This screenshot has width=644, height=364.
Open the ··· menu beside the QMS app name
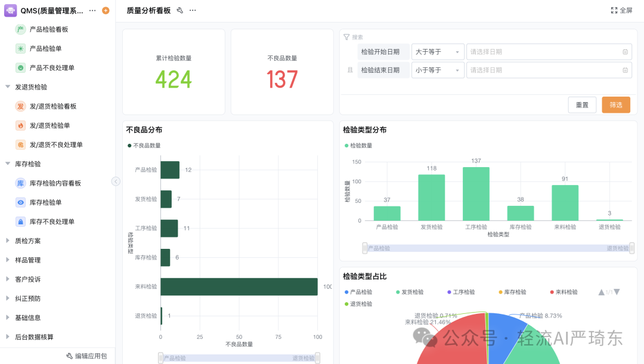click(x=92, y=10)
